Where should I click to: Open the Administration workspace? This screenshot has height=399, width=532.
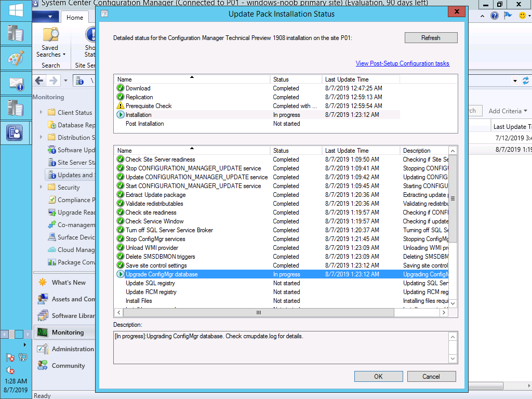[x=64, y=349]
